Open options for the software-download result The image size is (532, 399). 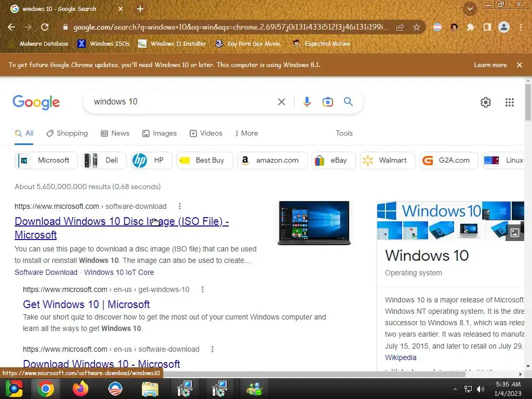[179, 206]
